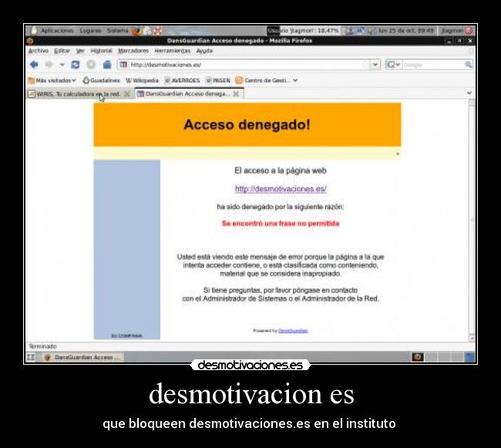Open the Archivo menu
Viewport: 501px width, 448px height.
(39, 51)
